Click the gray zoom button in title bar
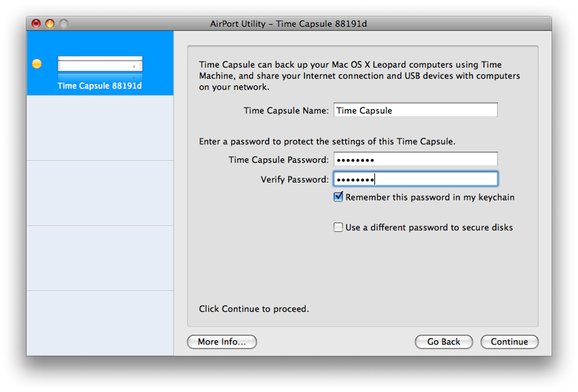The height and width of the screenshot is (392, 578). coord(64,24)
